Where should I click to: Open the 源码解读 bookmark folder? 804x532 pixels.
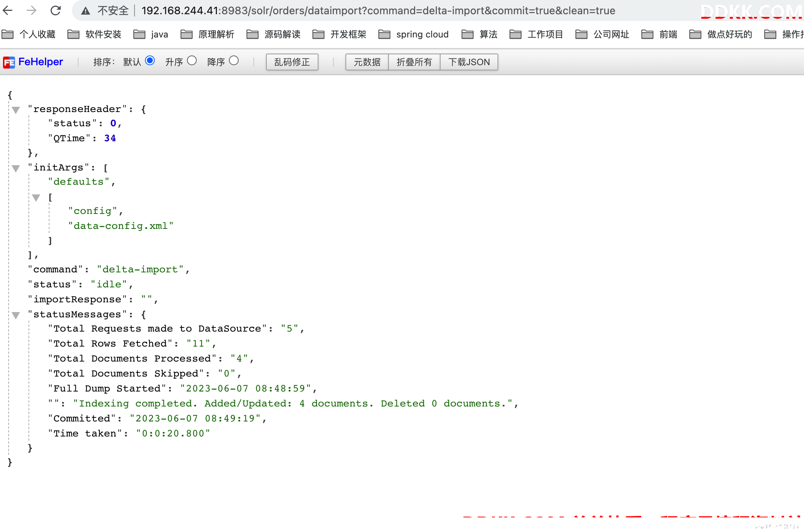273,34
